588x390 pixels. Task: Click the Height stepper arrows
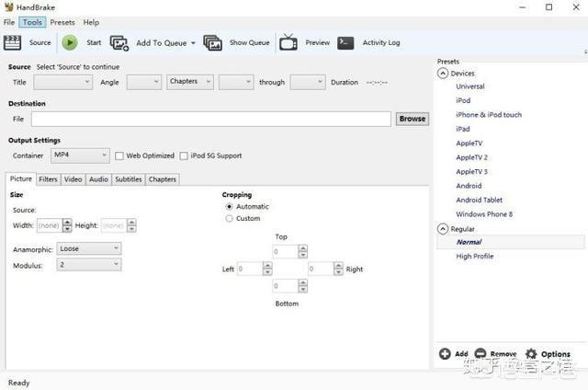(x=131, y=225)
